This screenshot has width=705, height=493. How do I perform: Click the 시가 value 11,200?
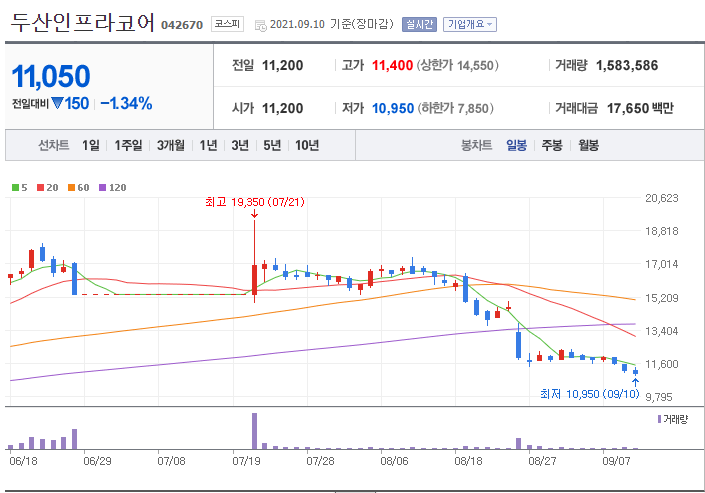[282, 108]
